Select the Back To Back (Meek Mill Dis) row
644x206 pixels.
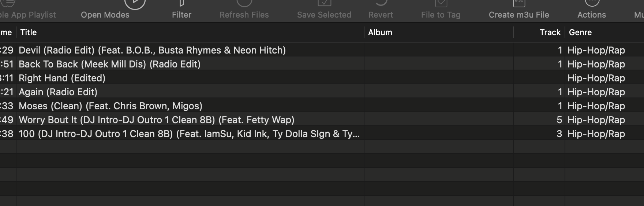(x=110, y=64)
